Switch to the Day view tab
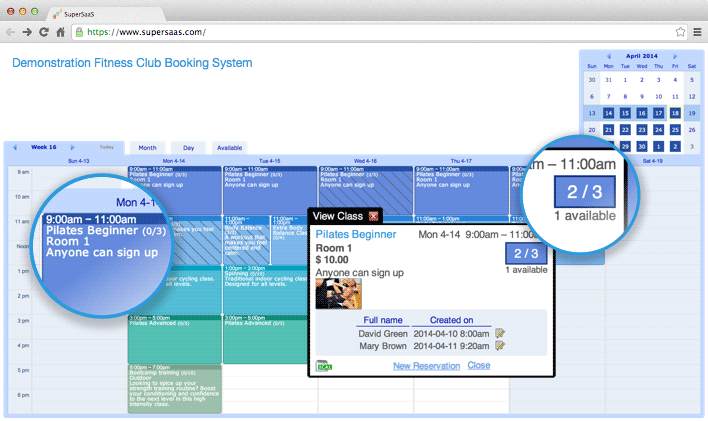Screen dimensions: 708x421 [188, 147]
